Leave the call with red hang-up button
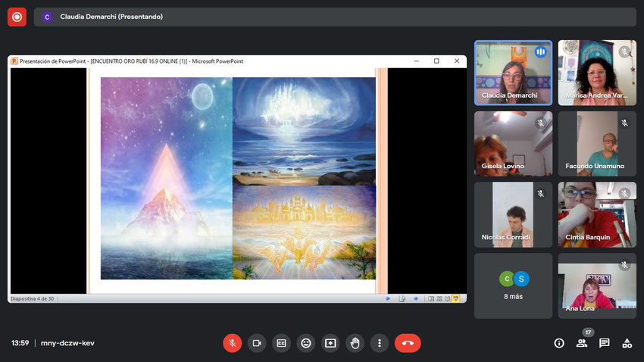The height and width of the screenshot is (362, 644). coord(408,343)
